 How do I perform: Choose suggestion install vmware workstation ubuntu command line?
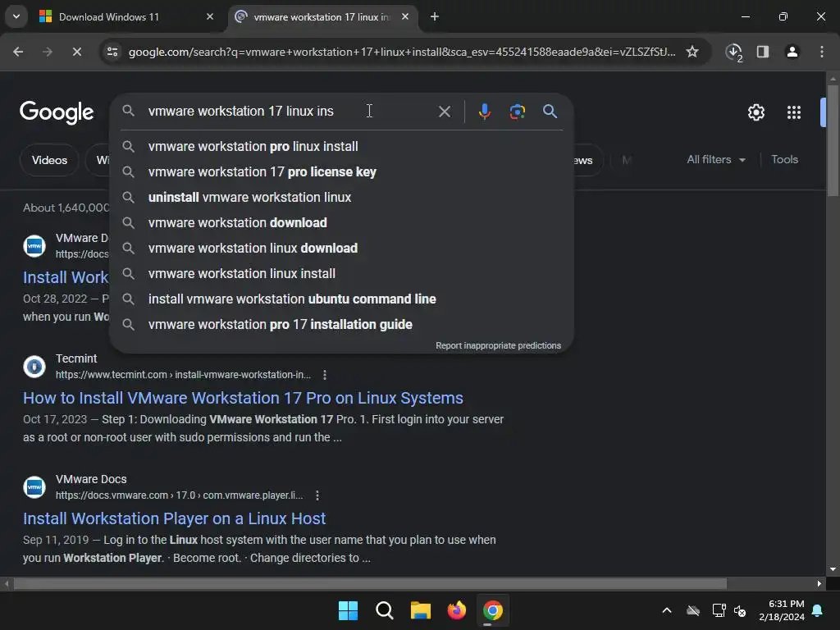click(x=341, y=299)
